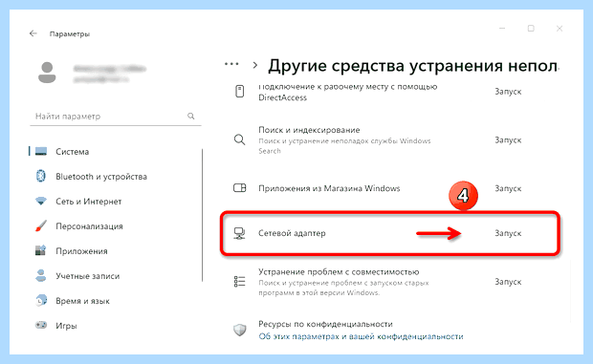Click the compatibility troubleshooter list icon

coord(239,282)
